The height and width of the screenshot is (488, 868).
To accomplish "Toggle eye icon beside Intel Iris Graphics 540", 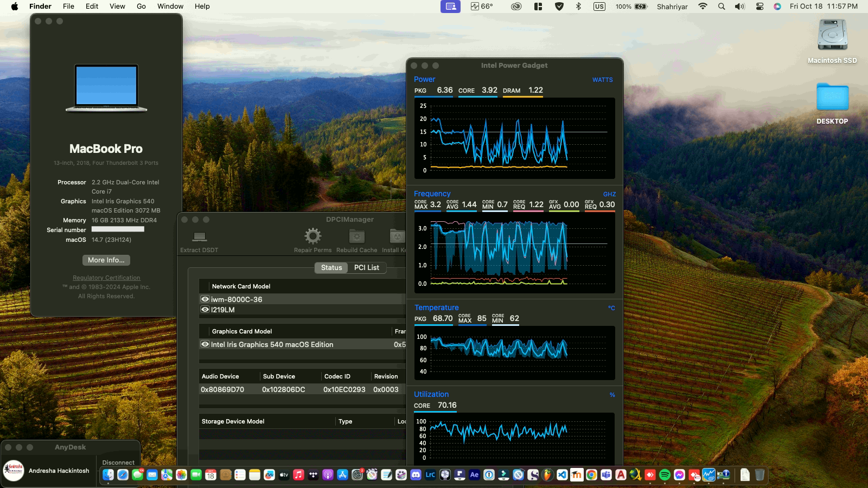I will coord(205,344).
